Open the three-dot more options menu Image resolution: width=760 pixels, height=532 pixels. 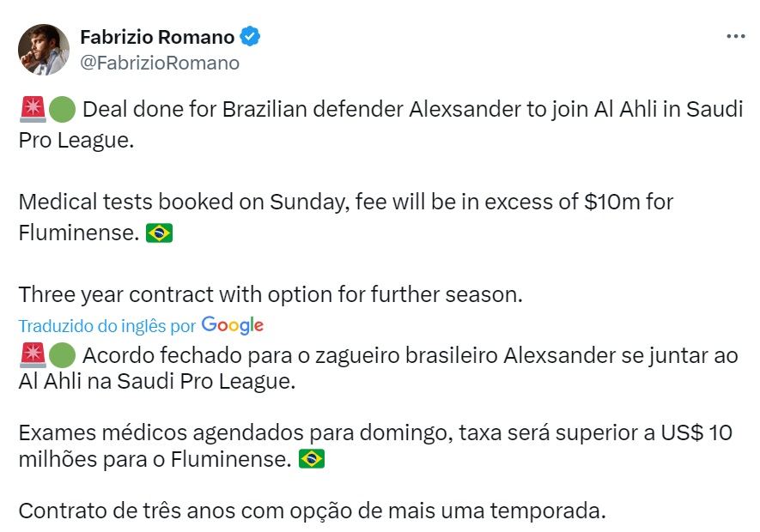(x=735, y=36)
